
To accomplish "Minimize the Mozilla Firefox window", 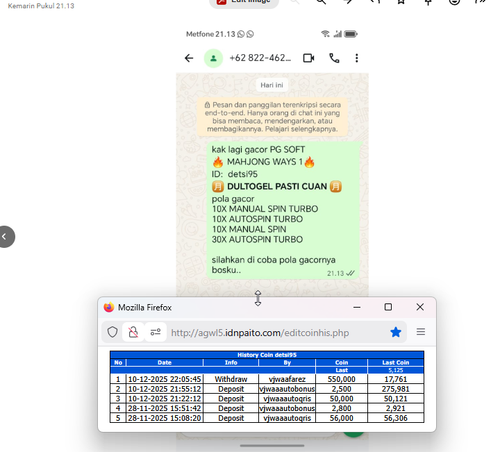I will 357,307.
